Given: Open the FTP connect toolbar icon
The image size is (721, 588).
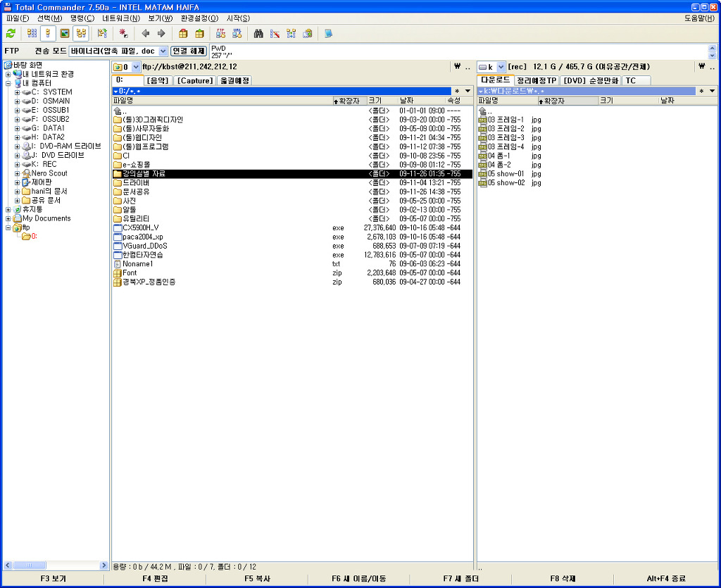Looking at the screenshot, I should pos(220,33).
